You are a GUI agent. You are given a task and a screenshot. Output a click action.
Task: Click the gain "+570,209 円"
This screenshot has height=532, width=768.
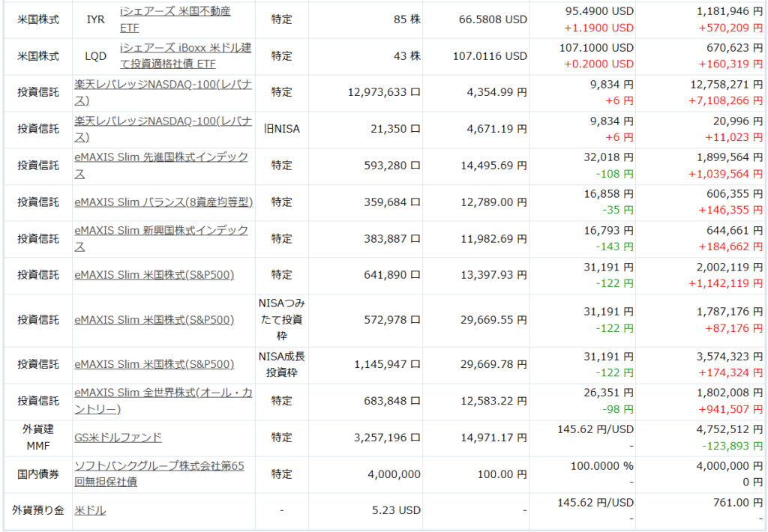pyautogui.click(x=730, y=28)
